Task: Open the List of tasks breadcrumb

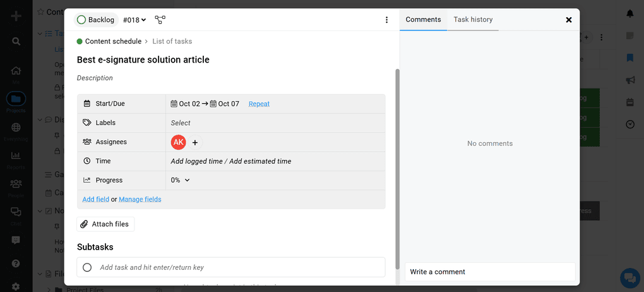Action: pyautogui.click(x=172, y=41)
